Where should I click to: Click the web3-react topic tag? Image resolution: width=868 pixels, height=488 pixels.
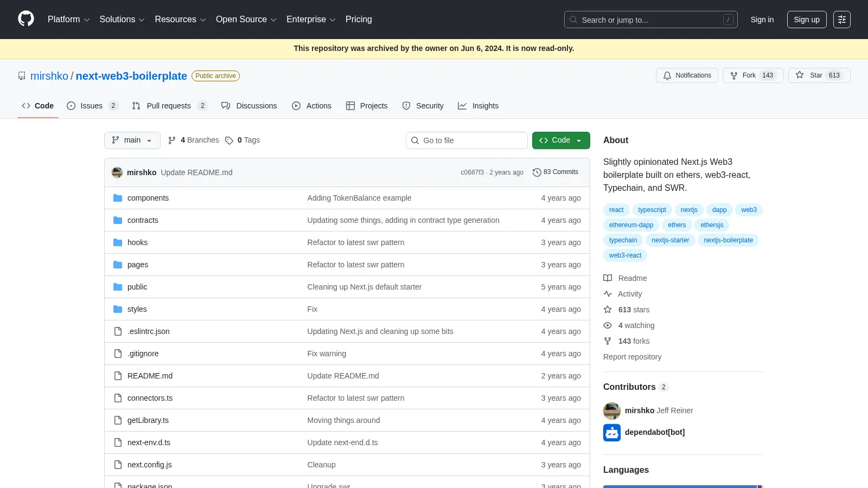click(625, 255)
